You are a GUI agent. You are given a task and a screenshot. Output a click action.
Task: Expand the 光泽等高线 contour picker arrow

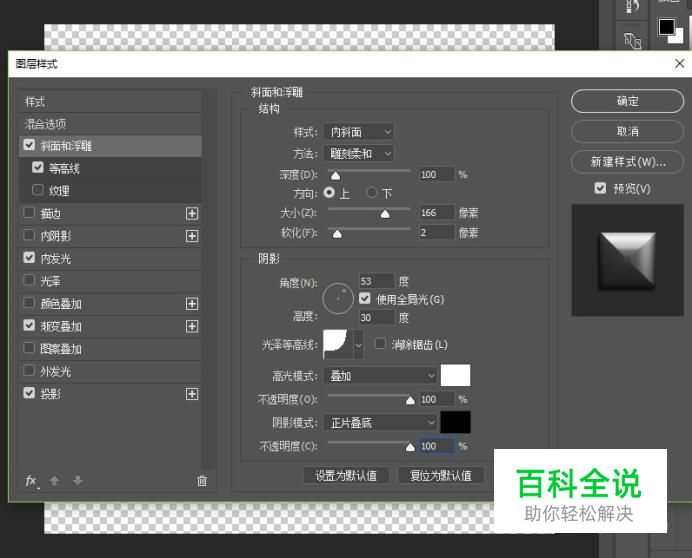click(358, 344)
